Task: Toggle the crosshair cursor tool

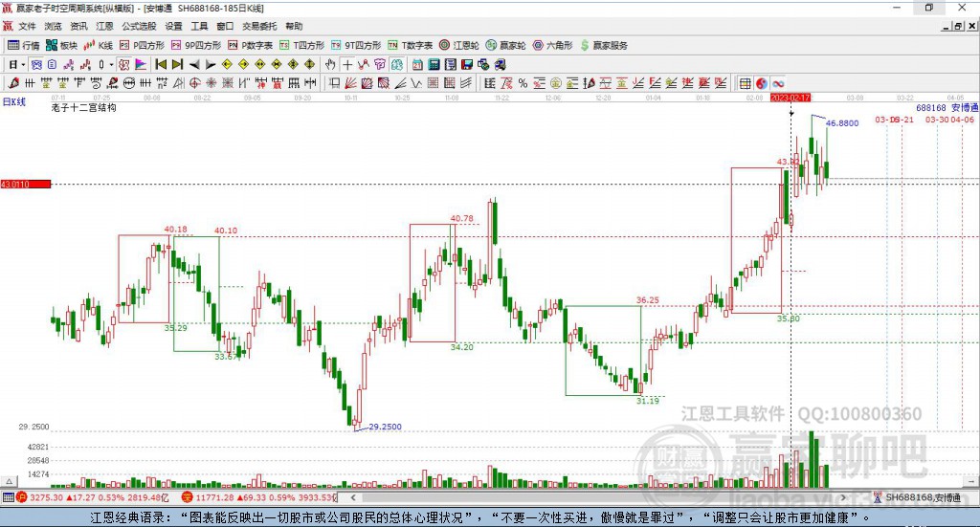Action: [347, 64]
